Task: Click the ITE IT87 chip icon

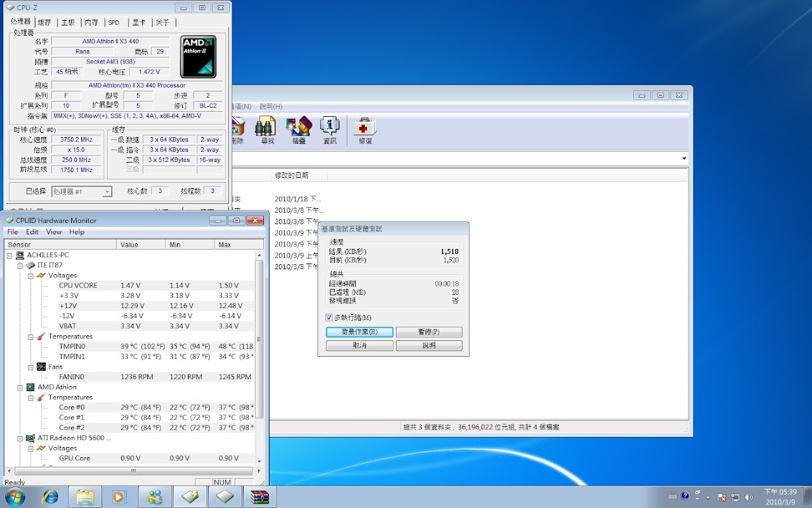Action: [30, 265]
